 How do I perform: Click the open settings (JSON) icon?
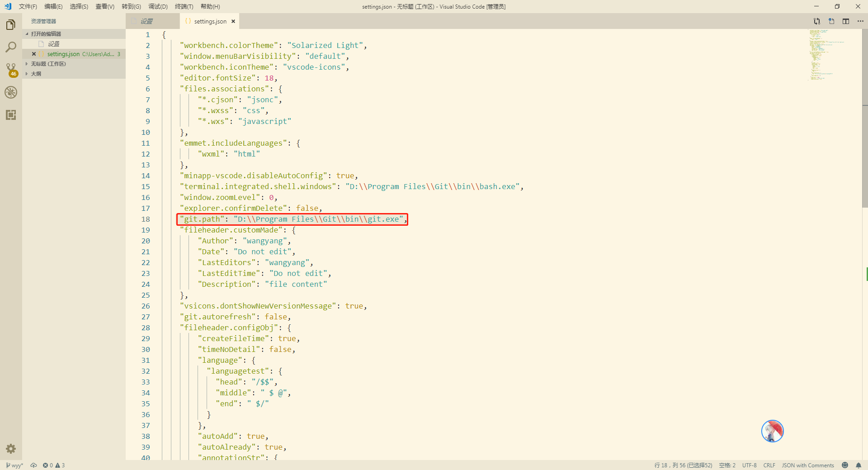click(832, 21)
